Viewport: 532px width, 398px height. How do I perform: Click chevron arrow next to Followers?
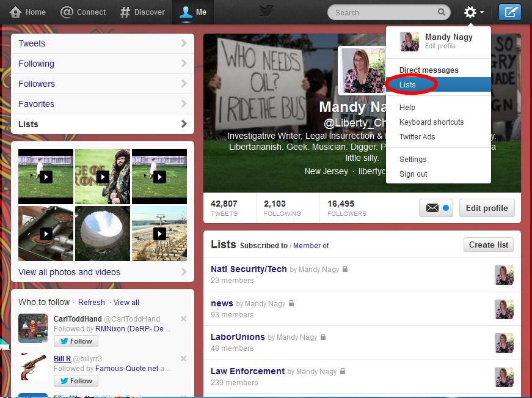point(184,83)
